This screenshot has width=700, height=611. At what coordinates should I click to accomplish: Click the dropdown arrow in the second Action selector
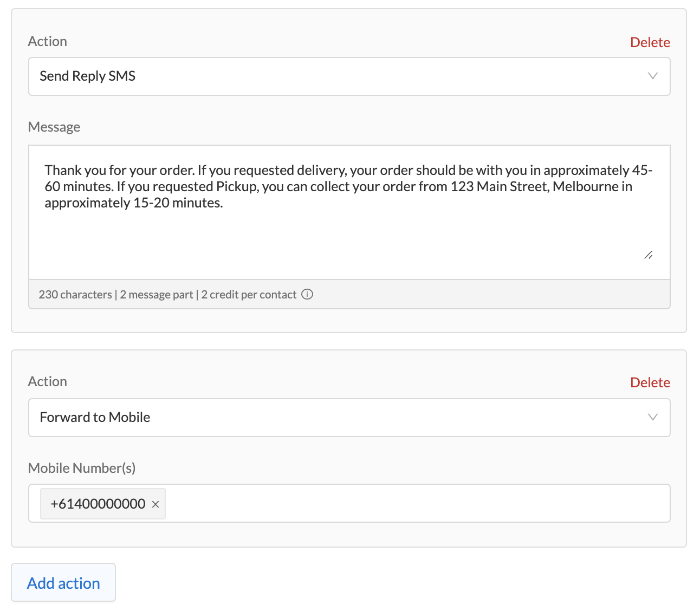[653, 418]
